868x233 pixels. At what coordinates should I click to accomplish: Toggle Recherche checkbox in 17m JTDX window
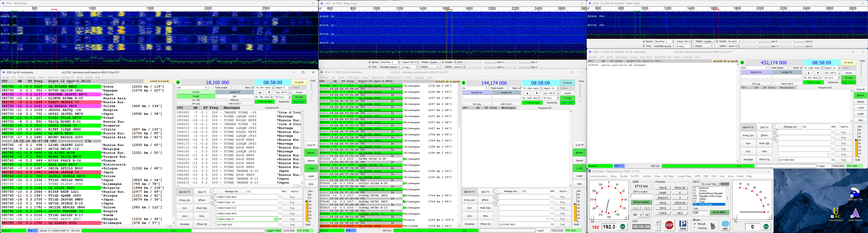click(x=276, y=102)
